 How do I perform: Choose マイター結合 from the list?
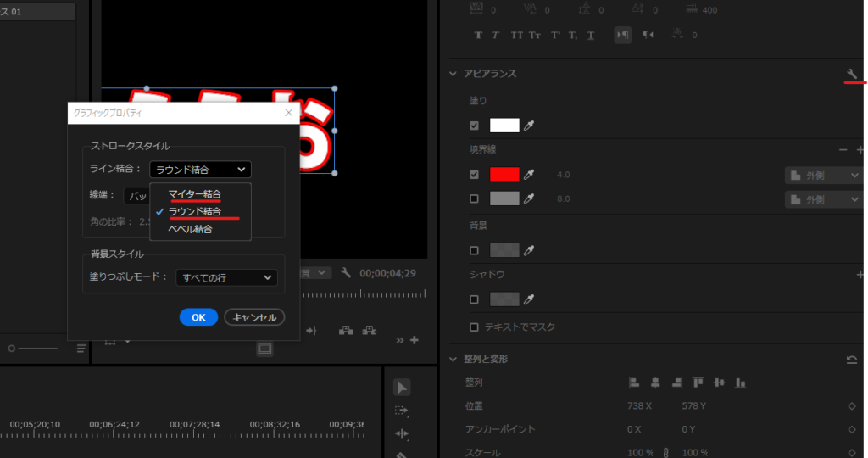[194, 194]
